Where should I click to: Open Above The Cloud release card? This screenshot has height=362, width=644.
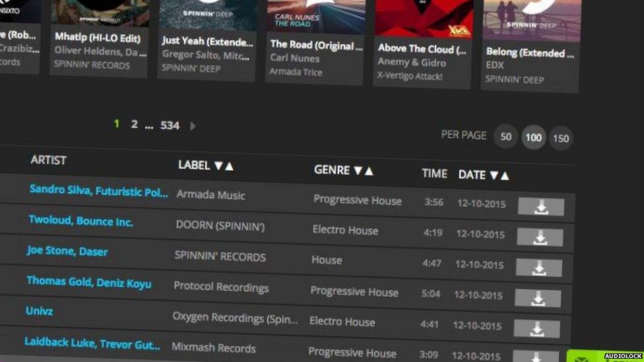[422, 44]
